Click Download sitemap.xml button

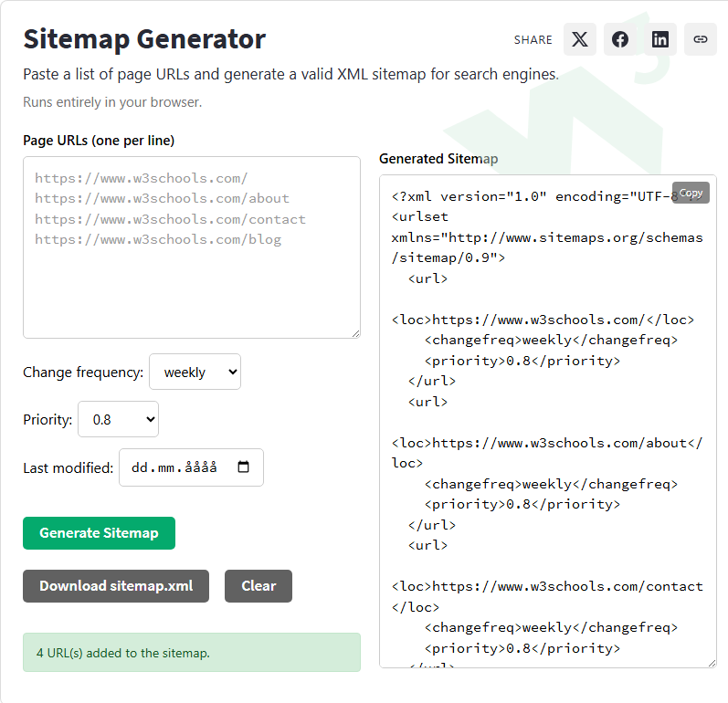[x=116, y=586]
